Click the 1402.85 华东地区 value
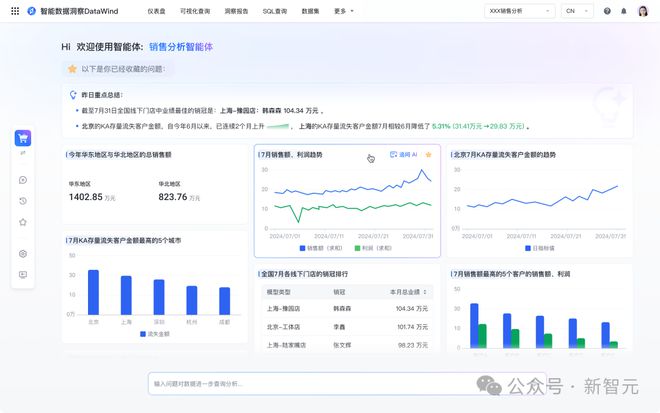The width and height of the screenshot is (660, 413). coord(86,197)
